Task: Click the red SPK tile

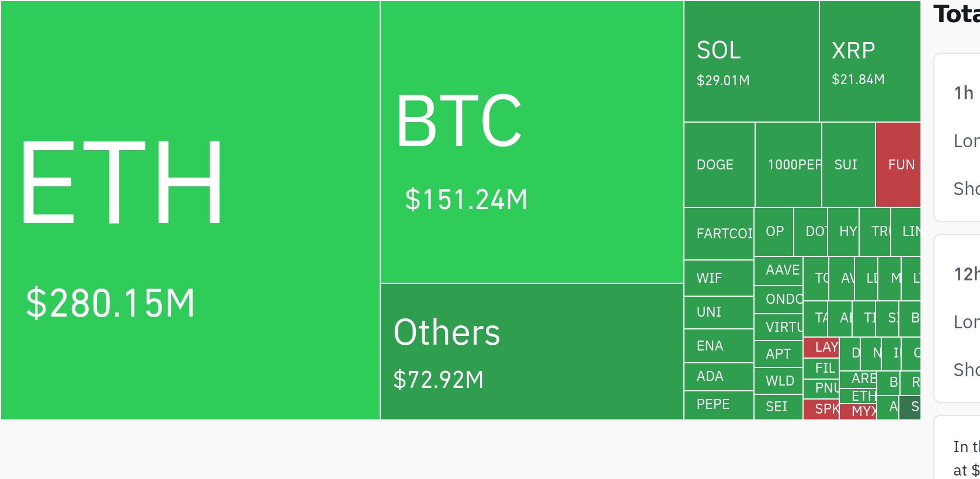Action: point(821,409)
